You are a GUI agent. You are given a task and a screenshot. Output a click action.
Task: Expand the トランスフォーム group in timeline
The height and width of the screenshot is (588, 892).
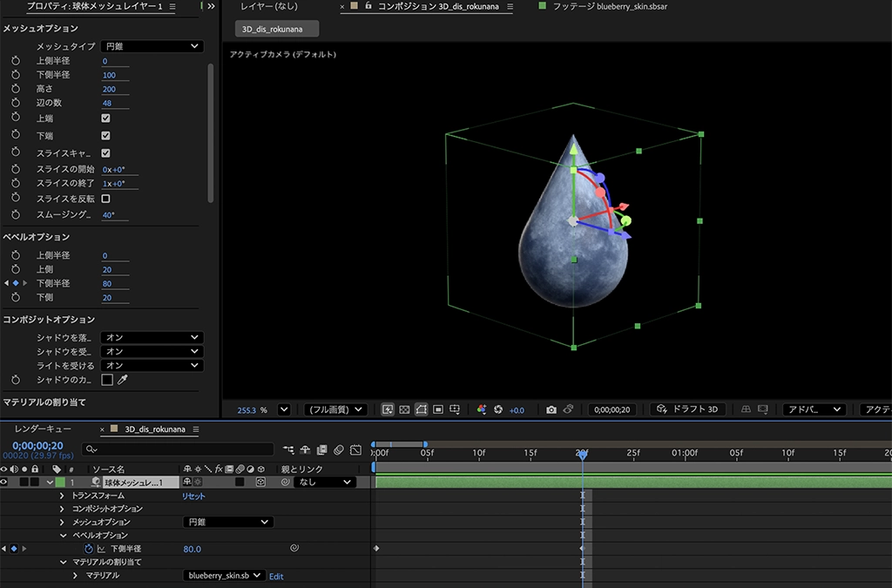(x=62, y=496)
